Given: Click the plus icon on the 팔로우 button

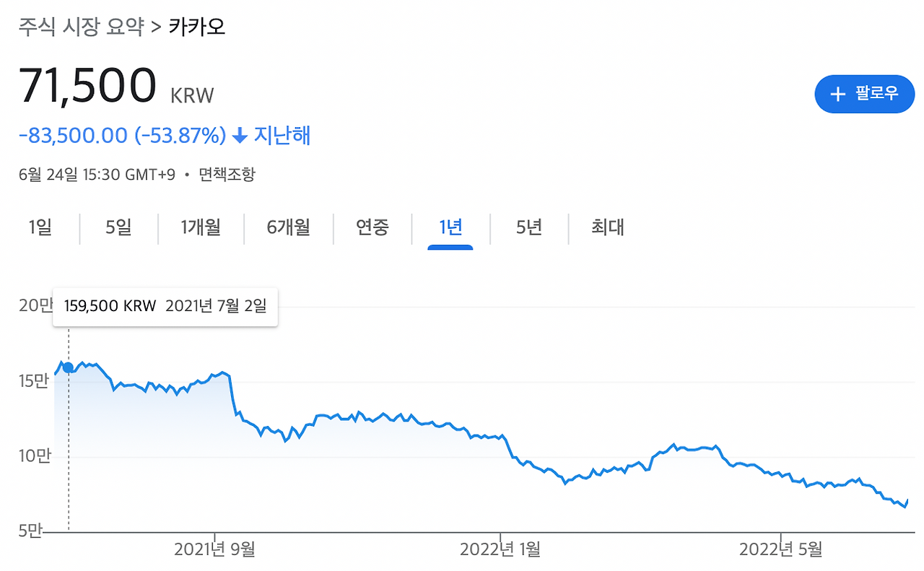Looking at the screenshot, I should [x=838, y=94].
